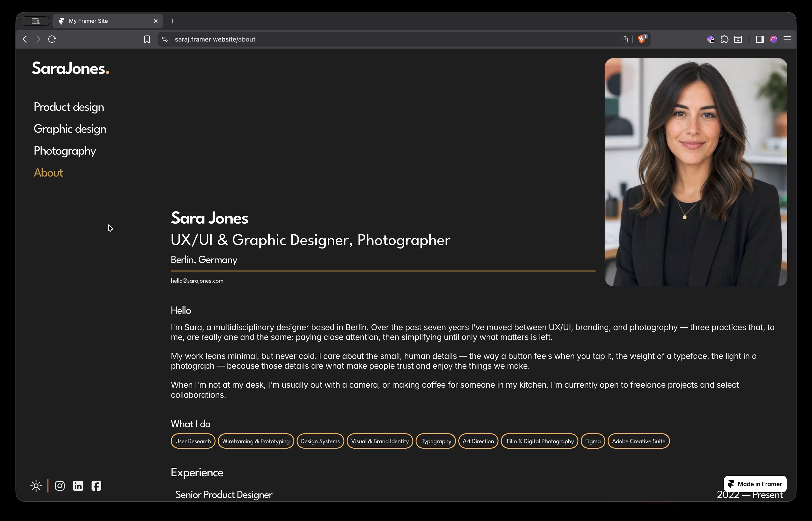Select the Film & Digital Photography tag
This screenshot has height=521, width=812.
[540, 441]
